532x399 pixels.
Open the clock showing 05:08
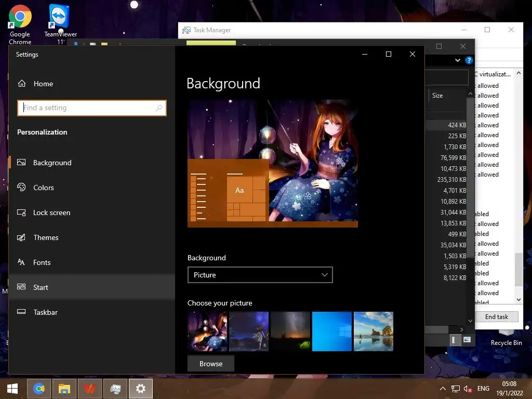(509, 389)
